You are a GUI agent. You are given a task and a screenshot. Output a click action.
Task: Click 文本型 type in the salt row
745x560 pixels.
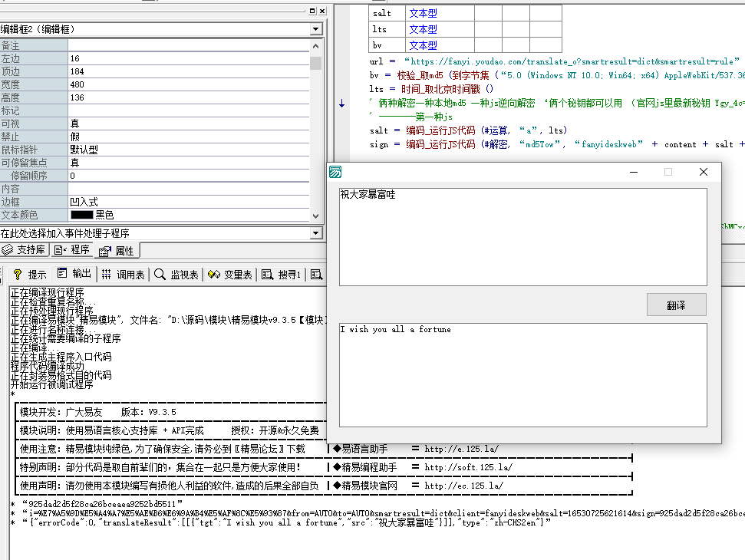pyautogui.click(x=423, y=13)
